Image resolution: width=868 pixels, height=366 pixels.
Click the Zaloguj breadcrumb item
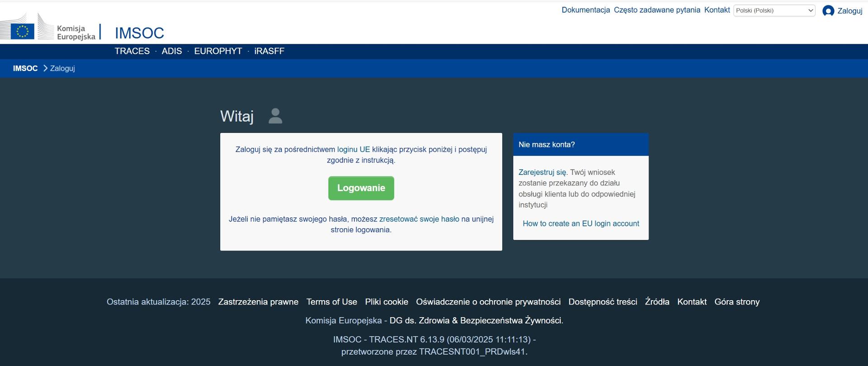(x=62, y=68)
